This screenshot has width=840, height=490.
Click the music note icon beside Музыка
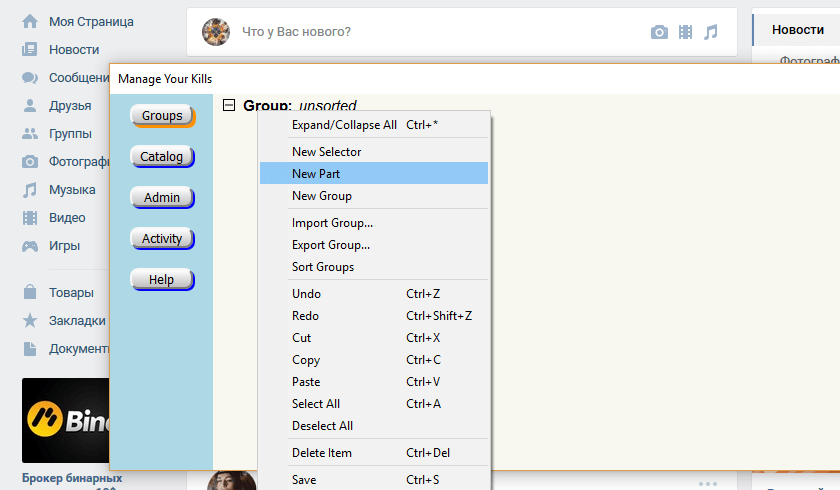[x=30, y=190]
